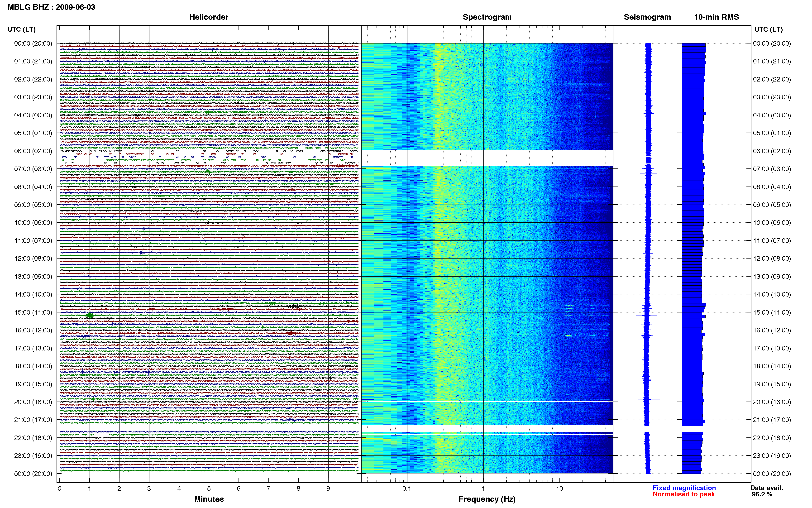Select the 'Helicorder' panel heading
The height and width of the screenshot is (508, 812).
click(209, 17)
